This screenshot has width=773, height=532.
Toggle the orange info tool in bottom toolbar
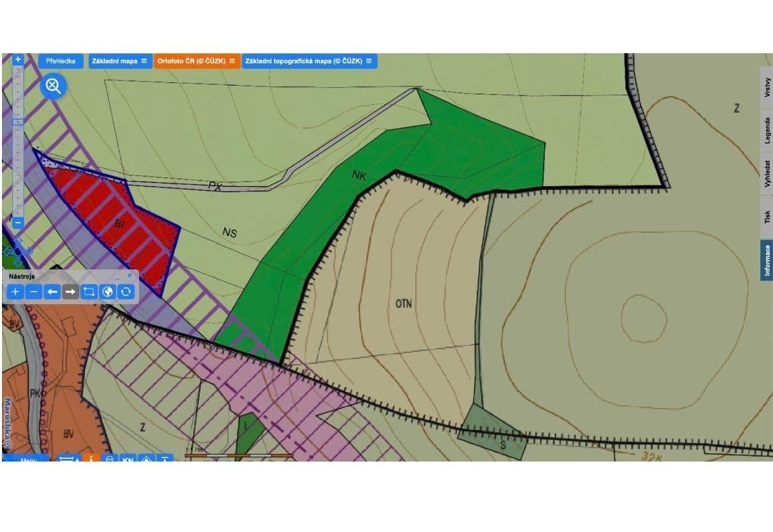click(x=91, y=459)
